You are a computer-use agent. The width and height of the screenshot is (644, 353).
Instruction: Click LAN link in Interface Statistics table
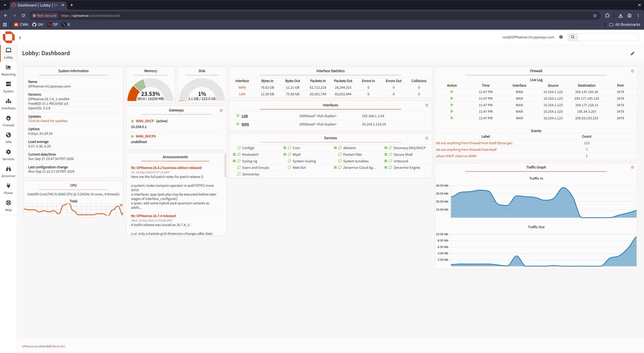pos(242,94)
